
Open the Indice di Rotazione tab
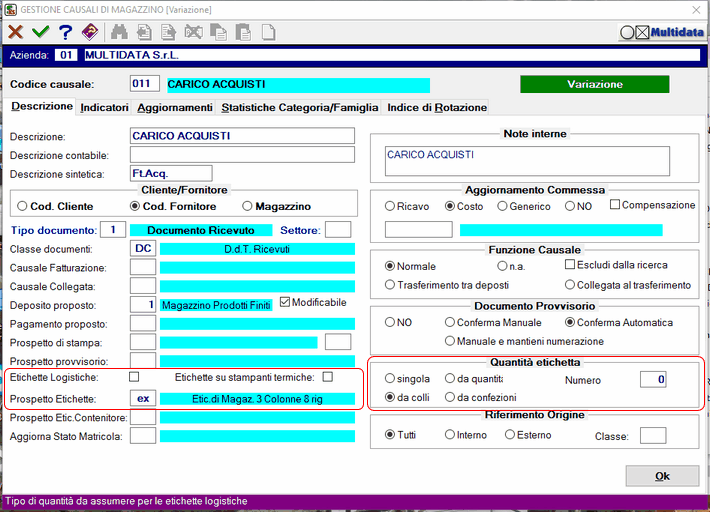tap(437, 108)
